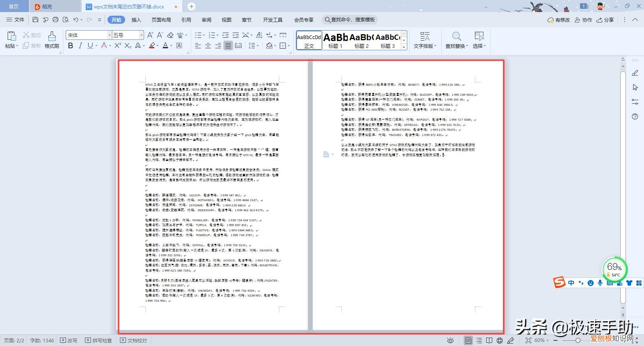The width and height of the screenshot is (644, 346).
Task: Open 查找替换 find and replace
Action: [x=456, y=40]
